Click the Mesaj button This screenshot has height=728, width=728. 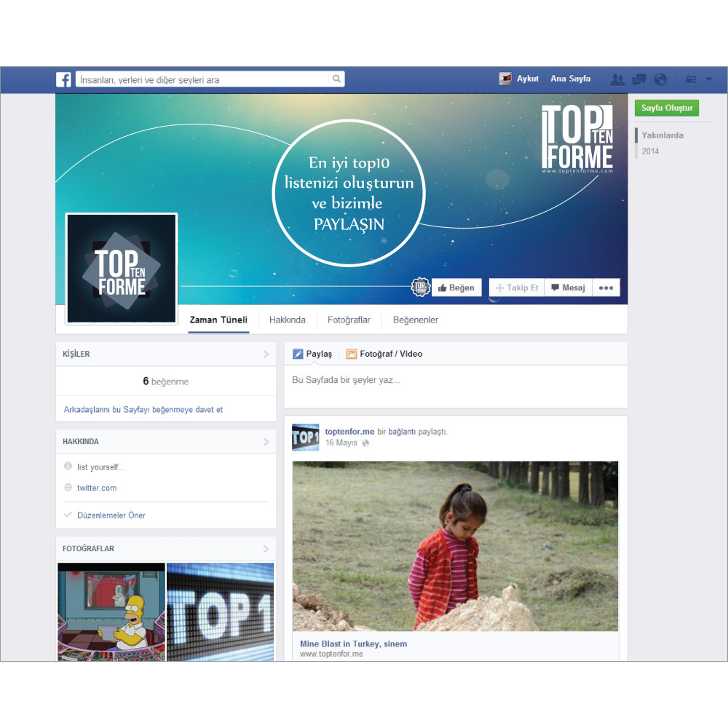[x=569, y=288]
